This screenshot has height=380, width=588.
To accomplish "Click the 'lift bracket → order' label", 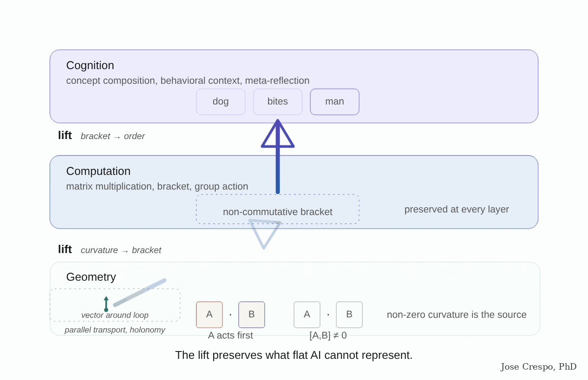I will pos(102,136).
